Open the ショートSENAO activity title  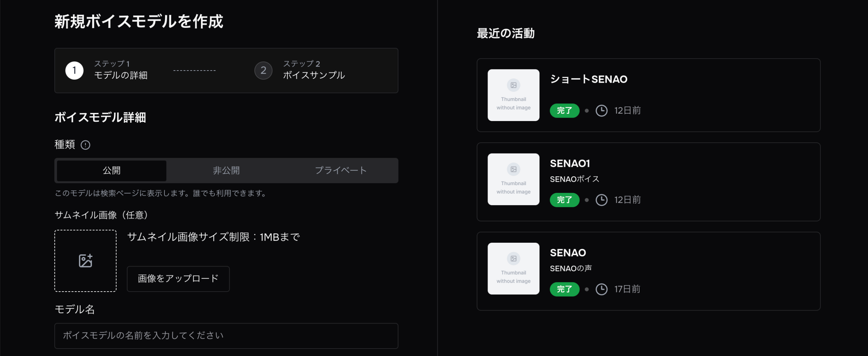click(589, 79)
